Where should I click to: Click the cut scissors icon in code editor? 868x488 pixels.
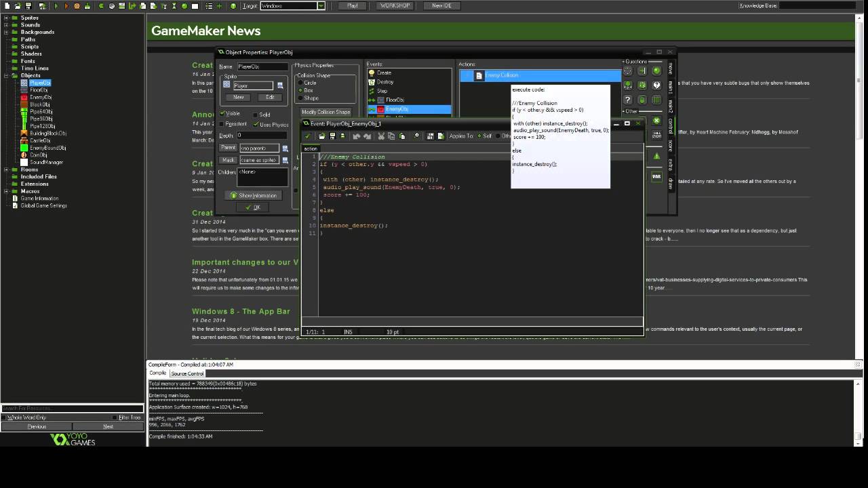pos(381,136)
